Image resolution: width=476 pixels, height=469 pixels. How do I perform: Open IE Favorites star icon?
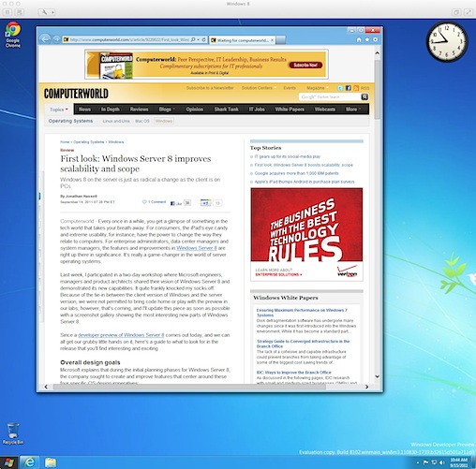367,39
